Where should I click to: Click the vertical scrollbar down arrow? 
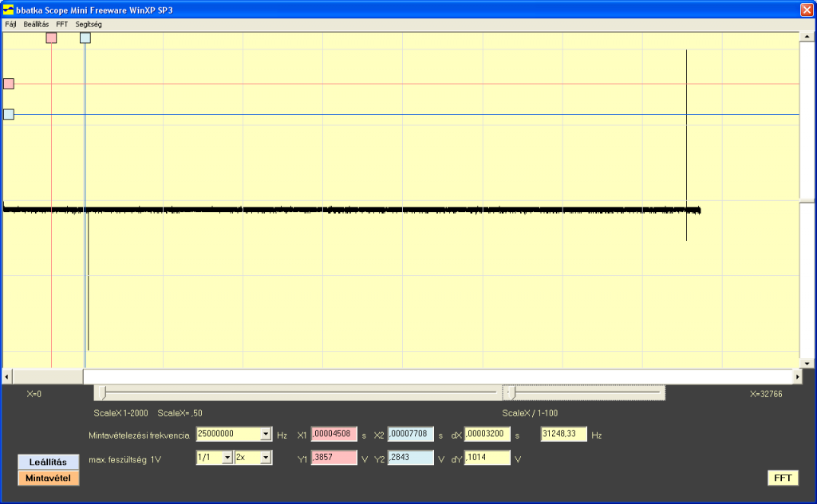[807, 364]
